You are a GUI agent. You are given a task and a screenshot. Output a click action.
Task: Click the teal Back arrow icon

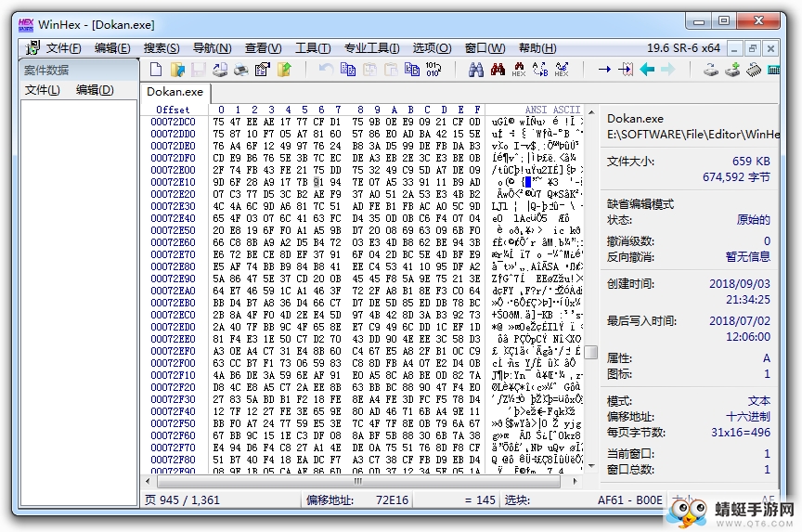(647, 69)
